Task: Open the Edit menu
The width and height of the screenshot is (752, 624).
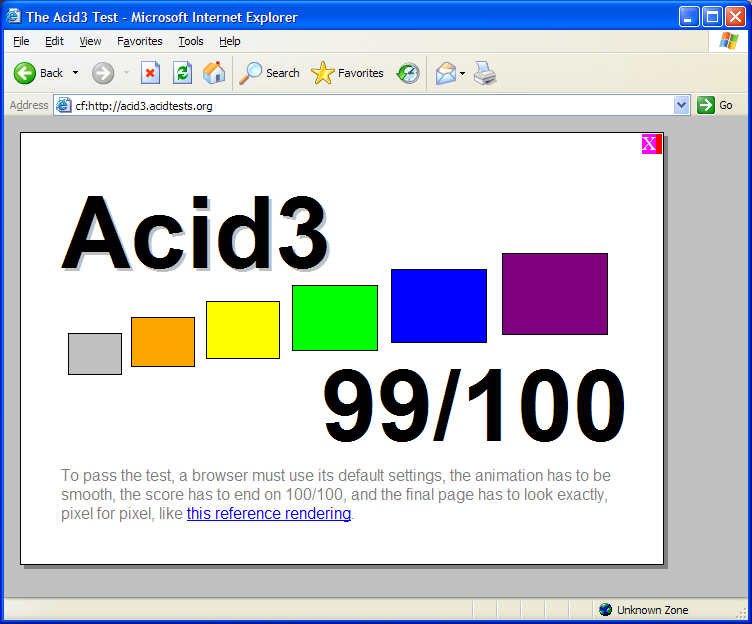Action: (54, 41)
